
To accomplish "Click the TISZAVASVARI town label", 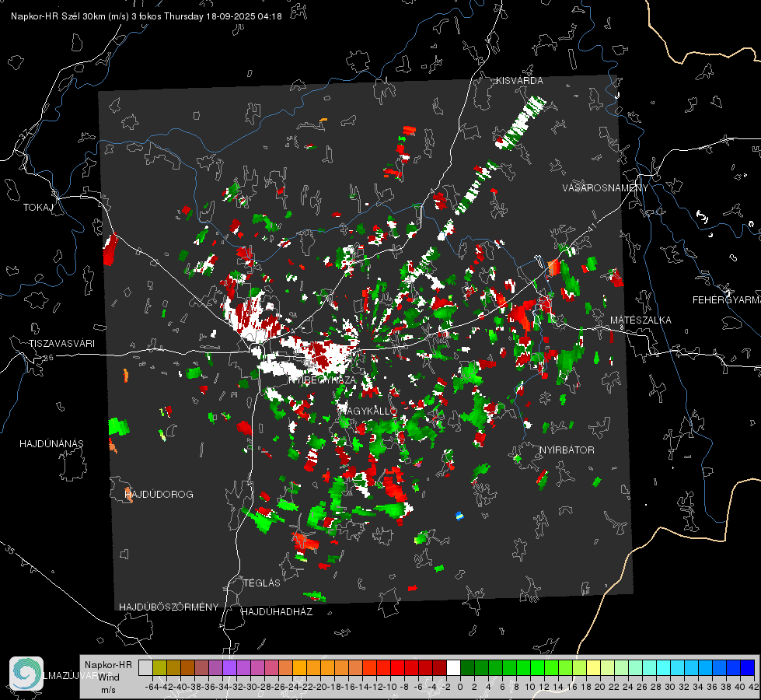I will (x=61, y=343).
